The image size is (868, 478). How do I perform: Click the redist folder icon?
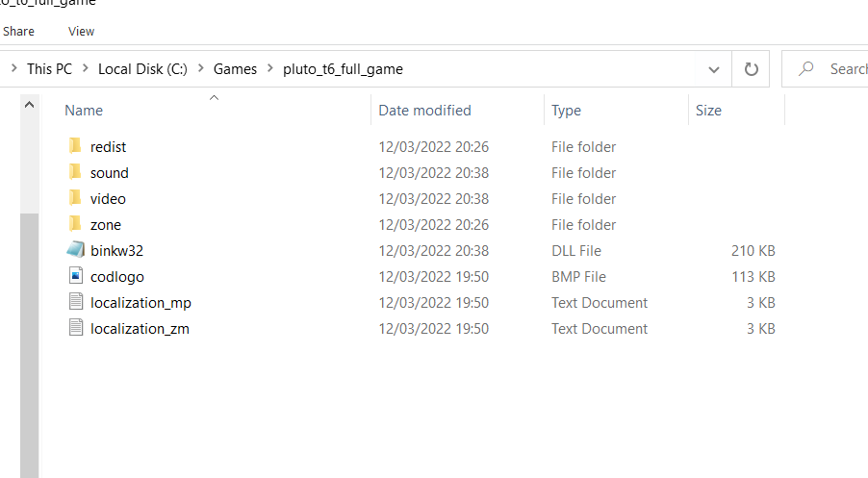pos(75,146)
